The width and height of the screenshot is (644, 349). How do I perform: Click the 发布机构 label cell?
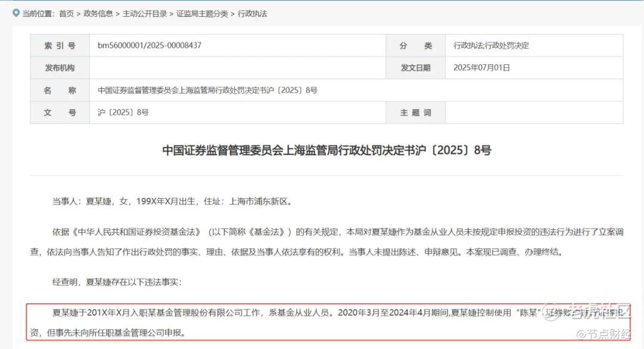coord(60,68)
